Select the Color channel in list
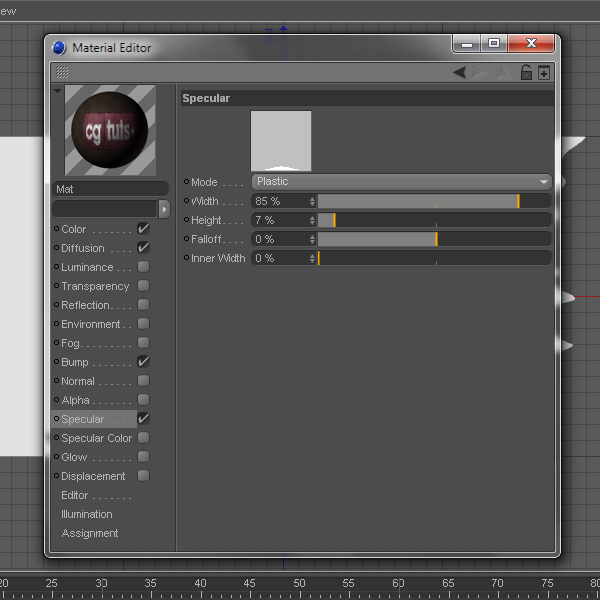Image resolution: width=600 pixels, height=600 pixels. (x=74, y=229)
